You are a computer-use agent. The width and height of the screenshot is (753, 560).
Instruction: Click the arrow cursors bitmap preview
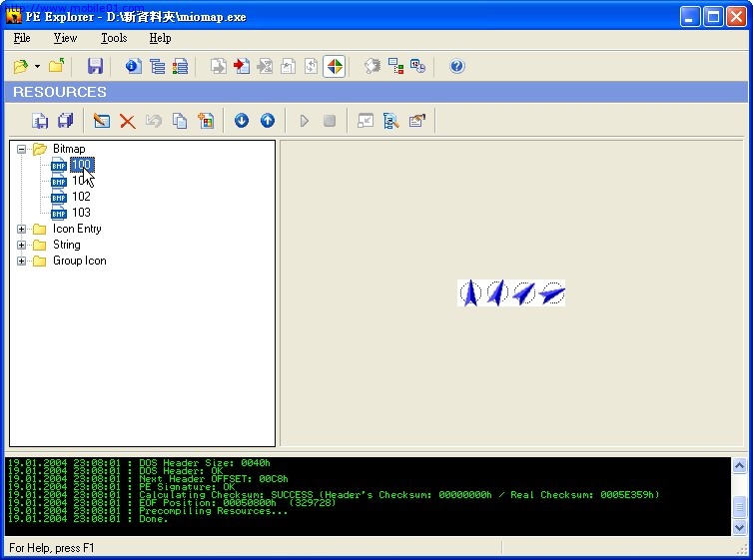(511, 292)
